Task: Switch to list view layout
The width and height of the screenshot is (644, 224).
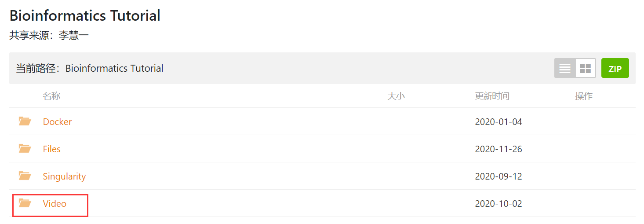Action: (565, 68)
